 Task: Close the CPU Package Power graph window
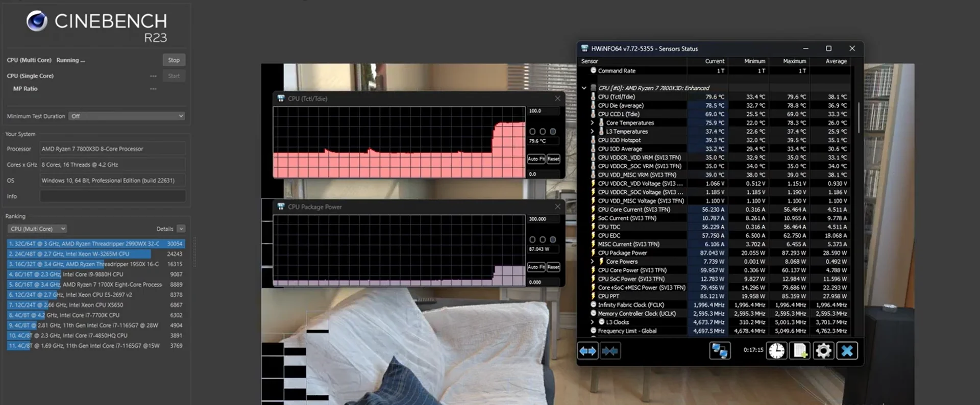pyautogui.click(x=557, y=207)
